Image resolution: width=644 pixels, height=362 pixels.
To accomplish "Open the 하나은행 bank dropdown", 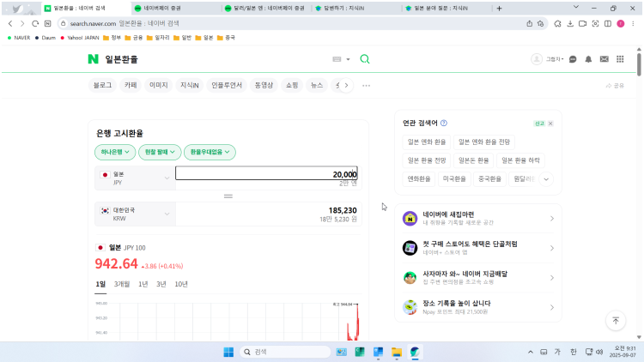I will click(115, 152).
